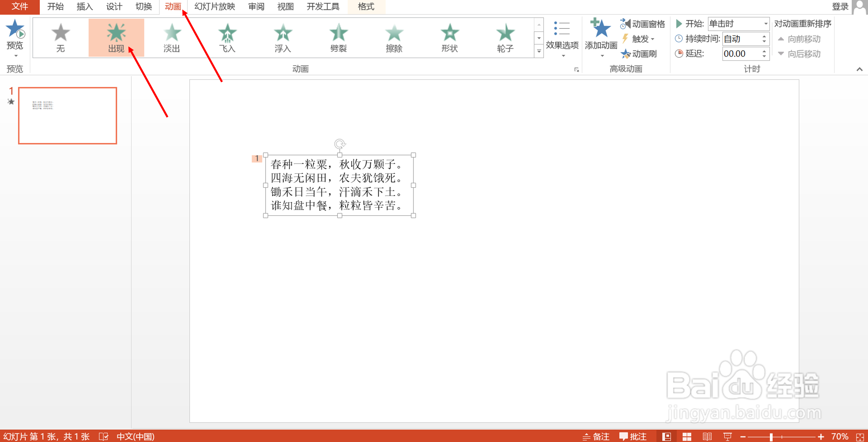Open the 幻灯片放映 slide show tab
This screenshot has height=442, width=868.
coord(215,7)
